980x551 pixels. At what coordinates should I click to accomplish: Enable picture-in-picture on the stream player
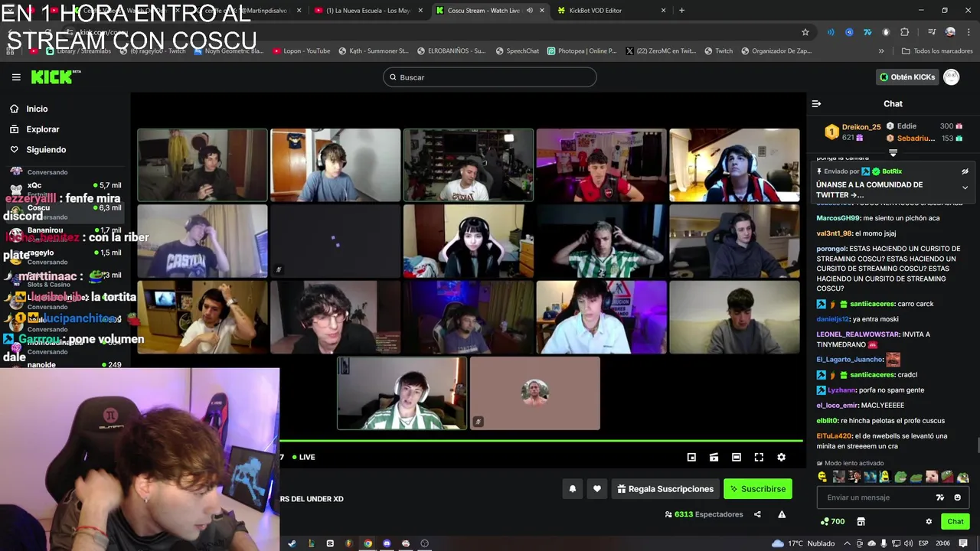point(691,457)
